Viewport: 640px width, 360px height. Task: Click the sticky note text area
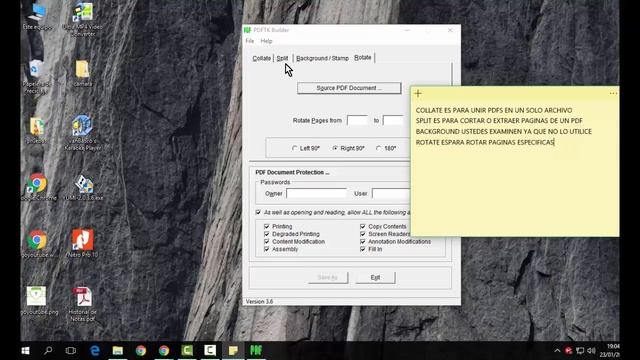[514, 167]
